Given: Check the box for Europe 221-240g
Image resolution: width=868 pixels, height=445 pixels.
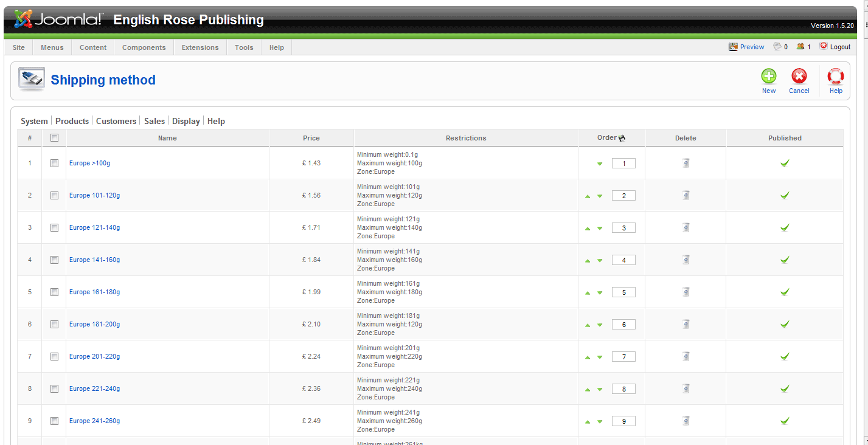Looking at the screenshot, I should 54,388.
